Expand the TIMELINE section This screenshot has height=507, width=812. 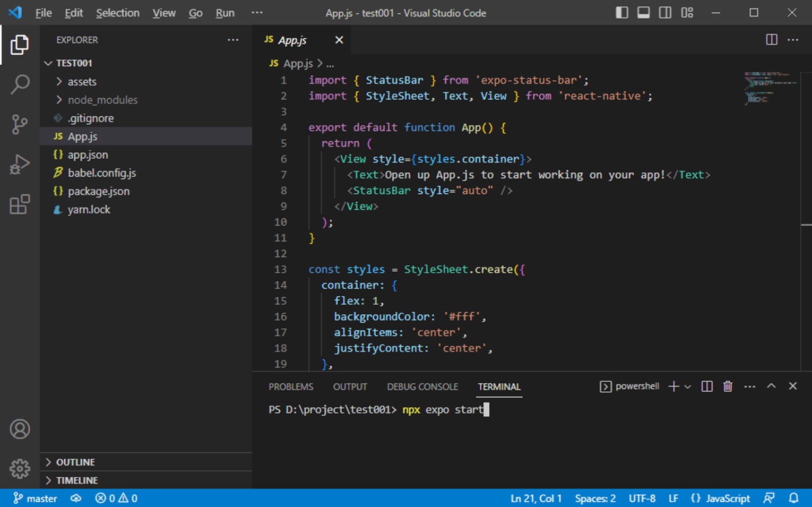coord(146,480)
